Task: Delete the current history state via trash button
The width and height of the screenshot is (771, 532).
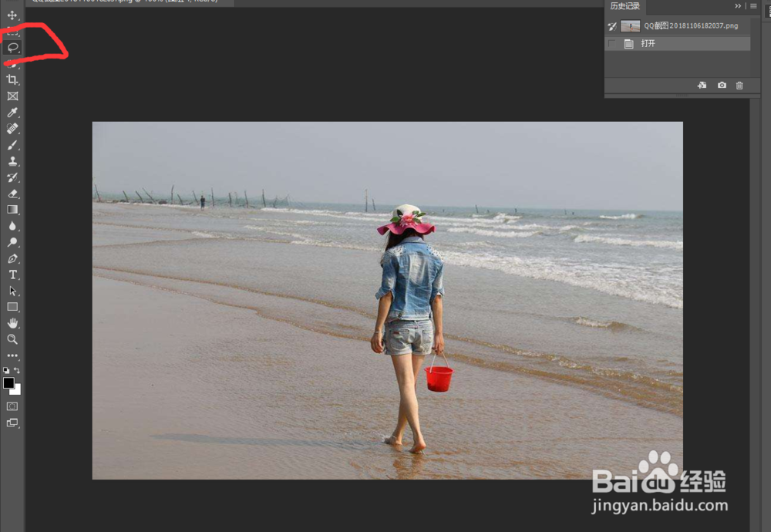Action: (739, 85)
